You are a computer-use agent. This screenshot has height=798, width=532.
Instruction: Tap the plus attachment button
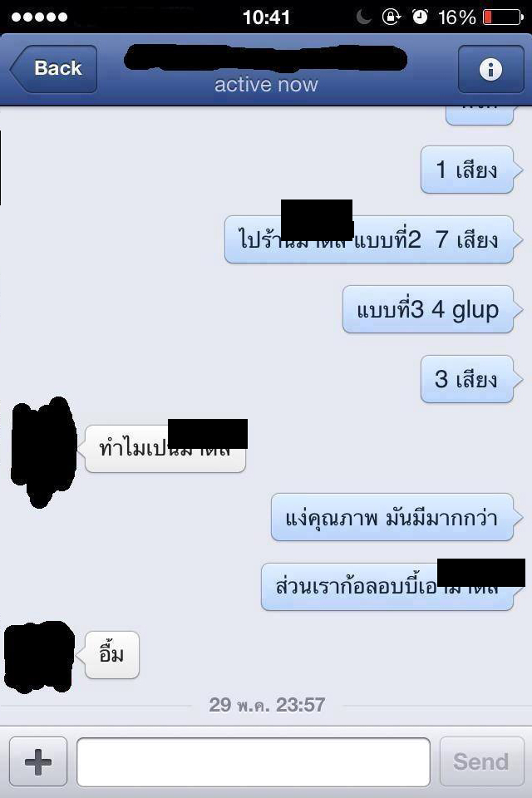pyautogui.click(x=38, y=761)
